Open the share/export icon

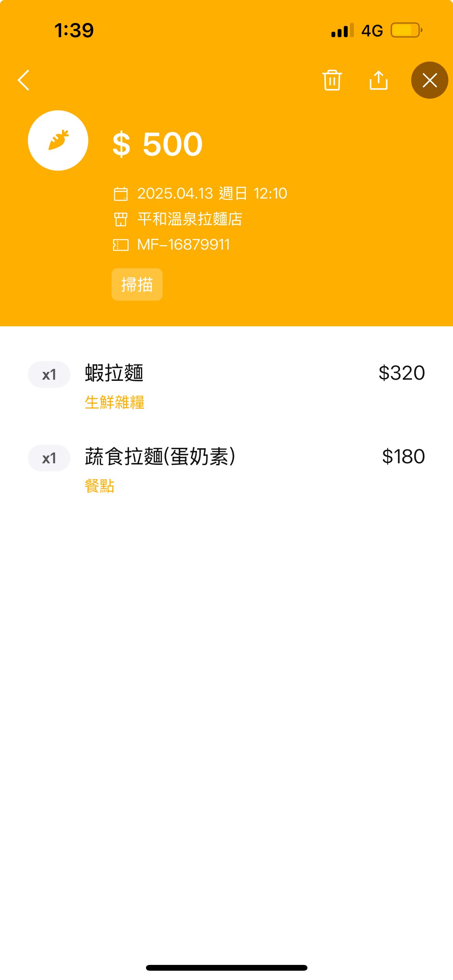[x=378, y=80]
